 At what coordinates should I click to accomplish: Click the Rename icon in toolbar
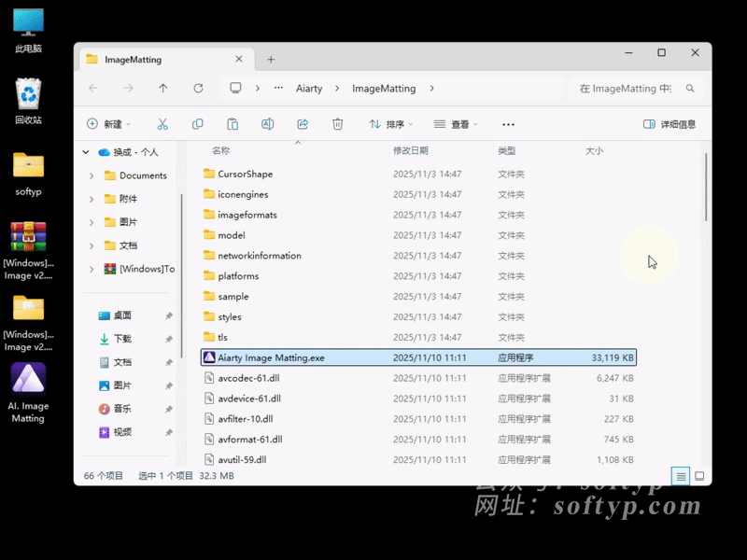(x=267, y=124)
